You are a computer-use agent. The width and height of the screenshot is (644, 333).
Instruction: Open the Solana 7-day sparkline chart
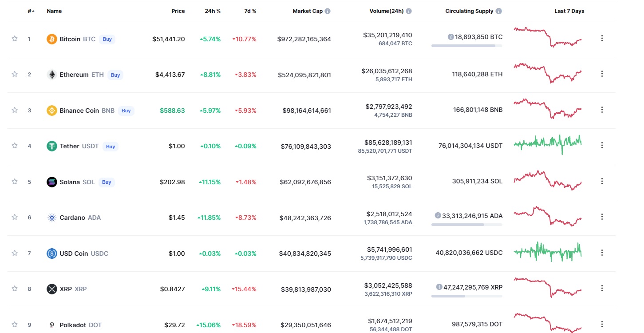tap(548, 180)
